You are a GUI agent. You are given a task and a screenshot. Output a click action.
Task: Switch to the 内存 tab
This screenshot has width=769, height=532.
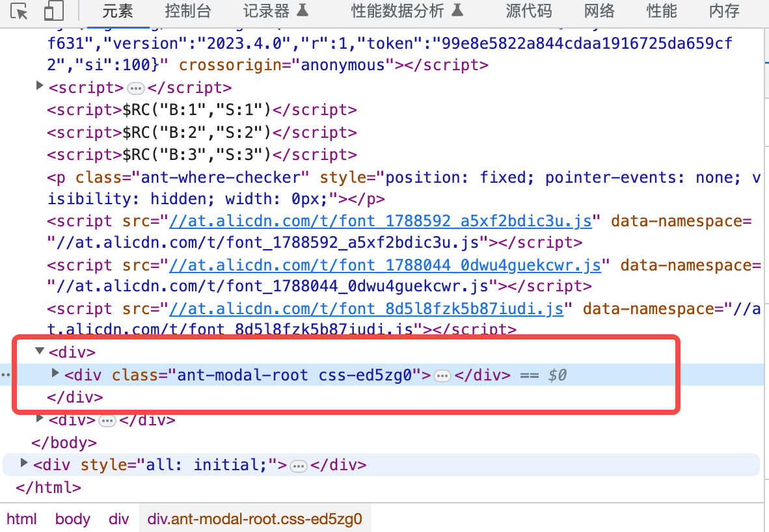724,11
